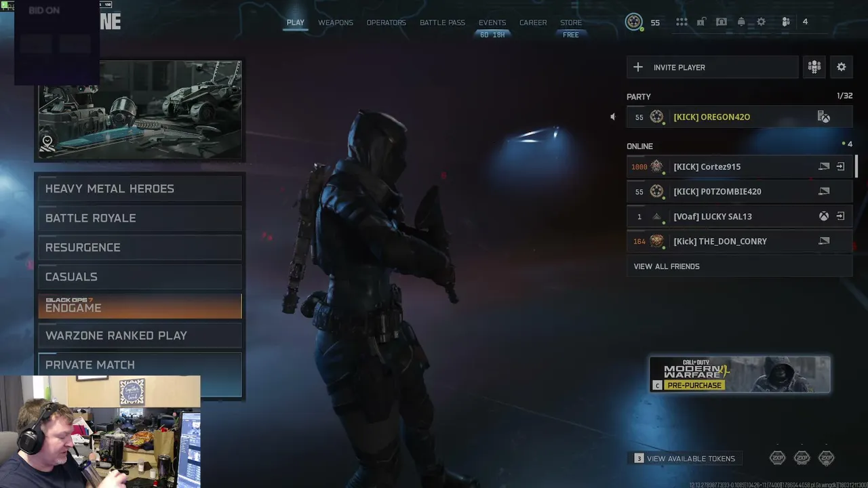Open the party code group icon button

pos(814,67)
